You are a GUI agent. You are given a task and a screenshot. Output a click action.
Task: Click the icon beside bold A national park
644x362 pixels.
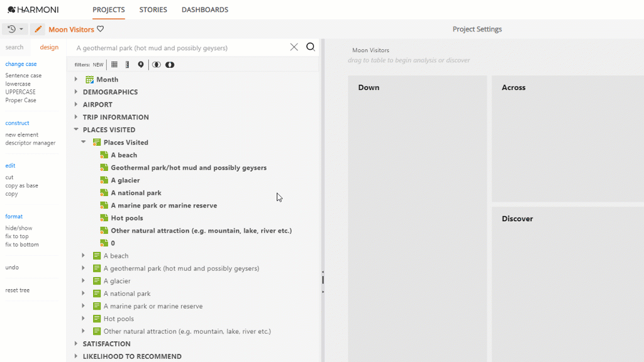104,193
